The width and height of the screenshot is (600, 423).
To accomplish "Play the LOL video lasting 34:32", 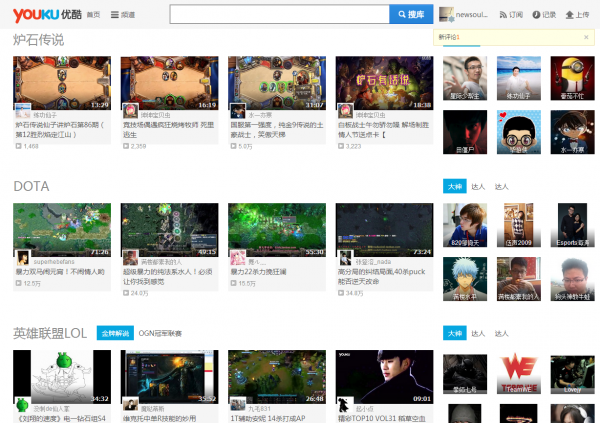I will (x=62, y=377).
